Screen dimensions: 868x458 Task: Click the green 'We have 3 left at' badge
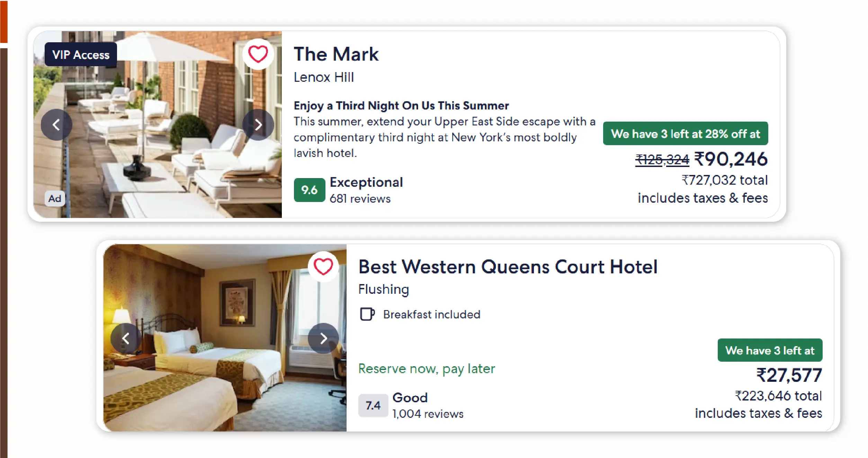pyautogui.click(x=770, y=350)
